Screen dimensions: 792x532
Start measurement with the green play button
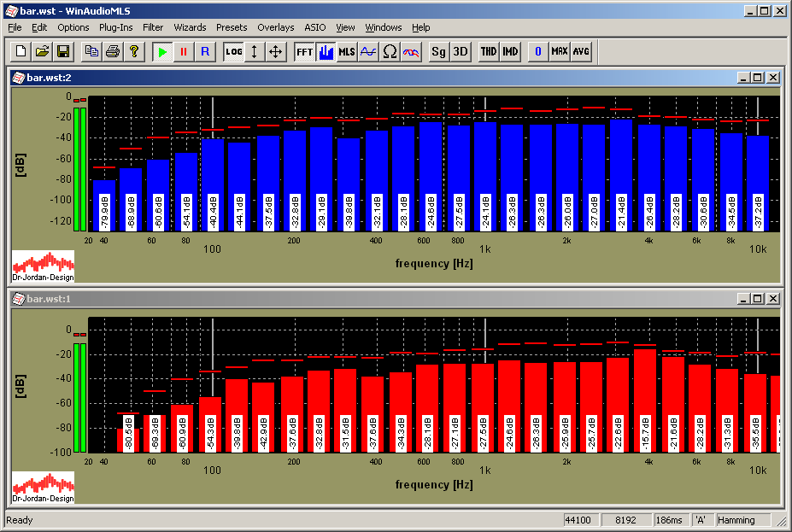tap(162, 52)
